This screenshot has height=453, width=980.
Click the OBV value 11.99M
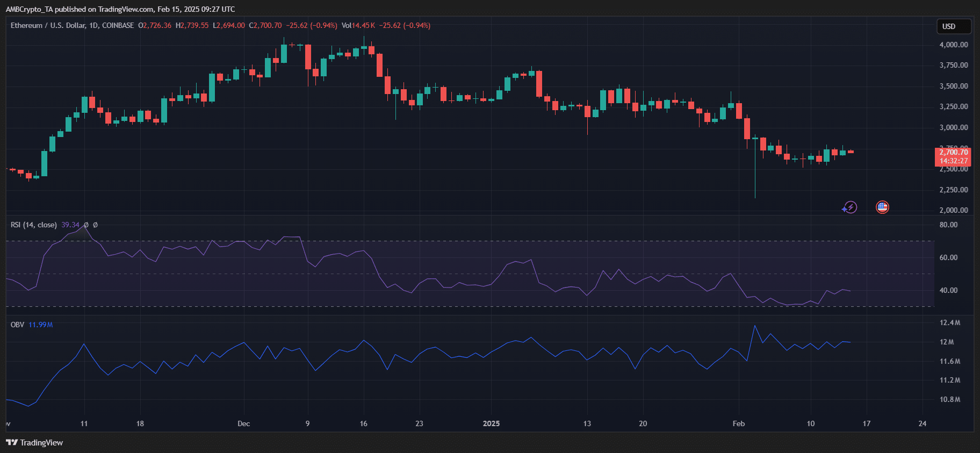[x=40, y=325]
